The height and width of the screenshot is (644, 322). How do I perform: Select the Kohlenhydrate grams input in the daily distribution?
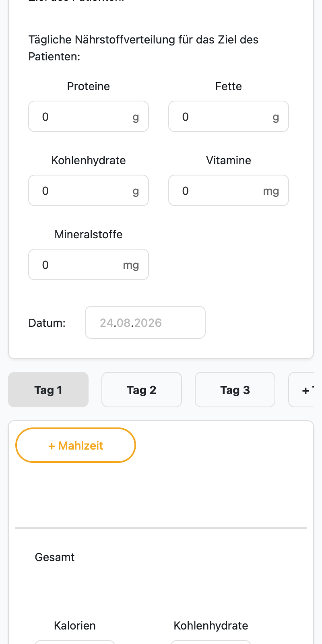(x=89, y=190)
